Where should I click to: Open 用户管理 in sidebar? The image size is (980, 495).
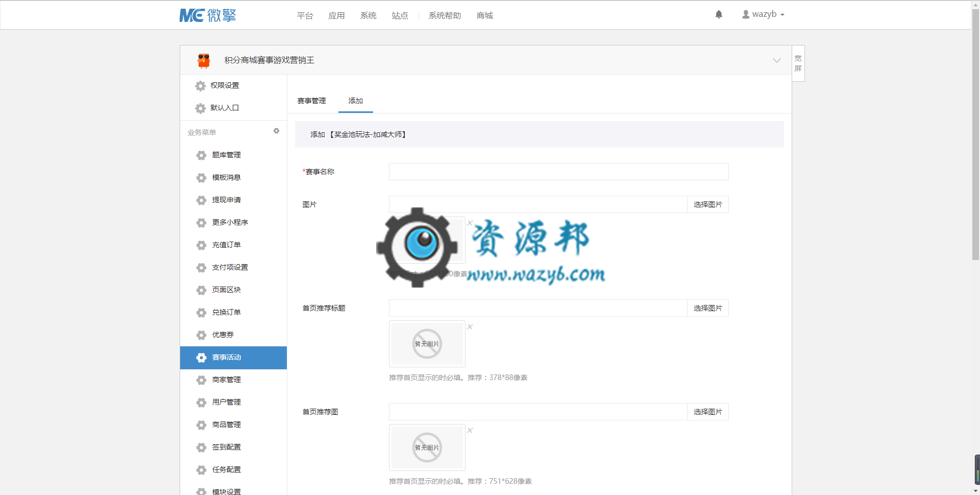coord(227,402)
